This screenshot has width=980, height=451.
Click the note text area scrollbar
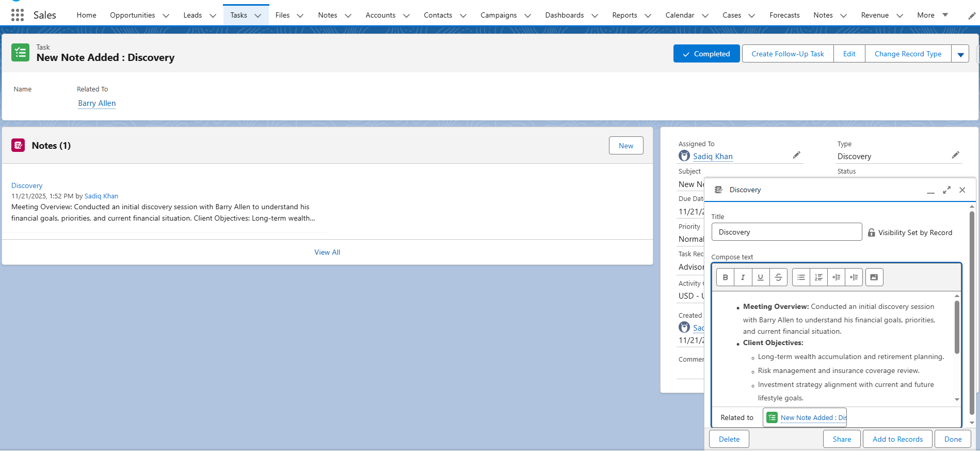[x=956, y=328]
